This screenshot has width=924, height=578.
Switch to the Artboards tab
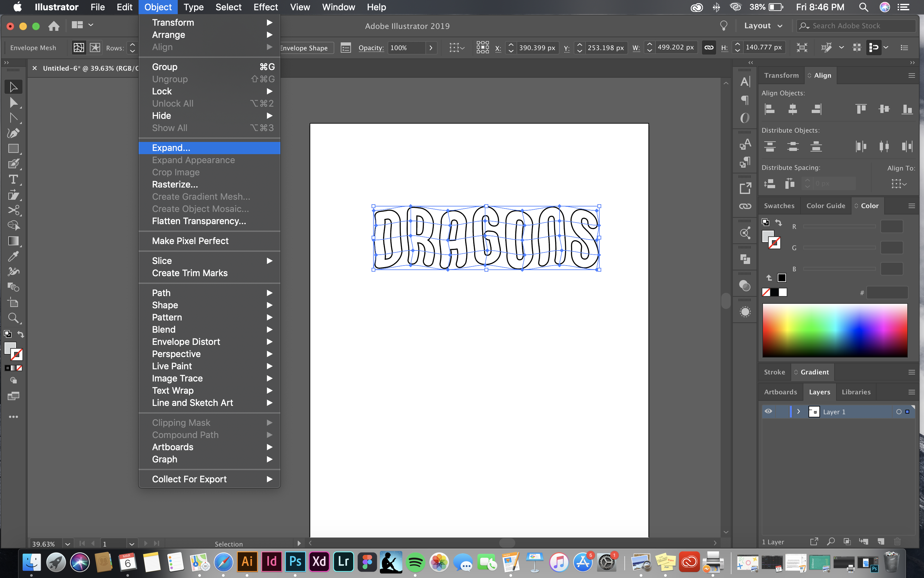point(781,392)
